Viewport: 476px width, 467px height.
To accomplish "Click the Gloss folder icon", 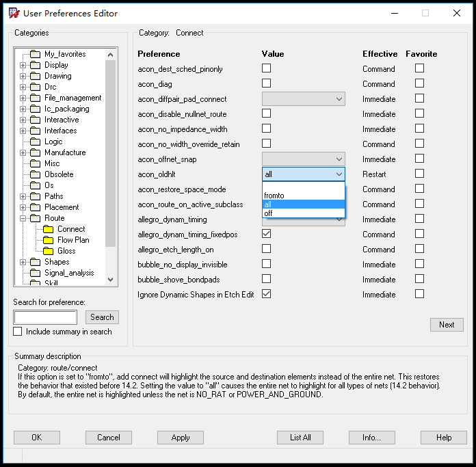I will pos(49,251).
